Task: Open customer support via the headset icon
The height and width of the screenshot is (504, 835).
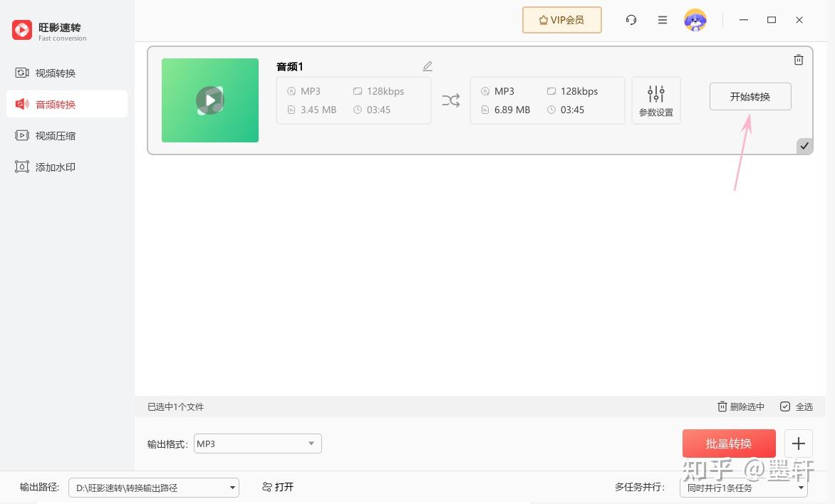Action: (631, 20)
